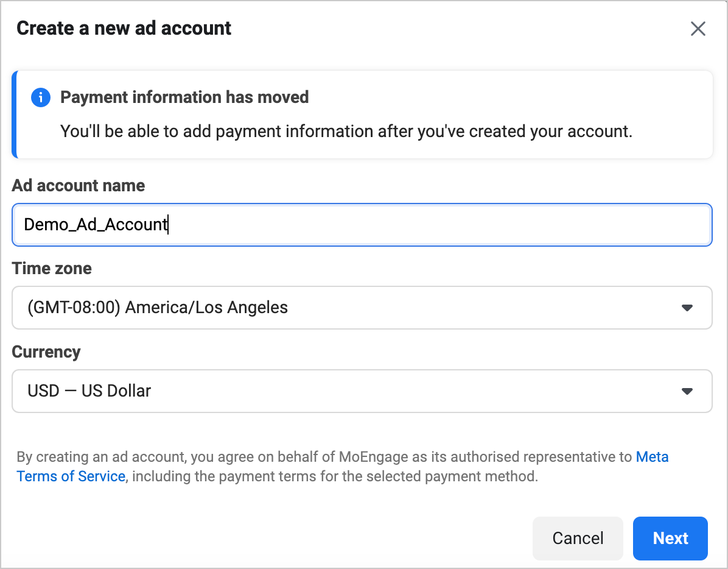Close the Create a new ad account dialog

coord(698,29)
